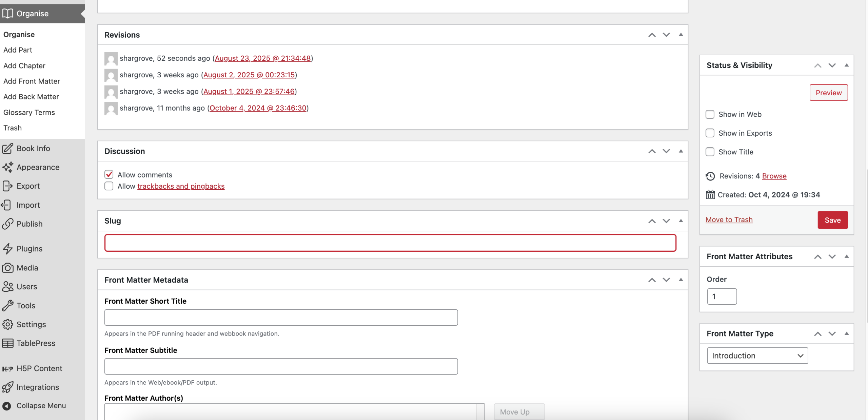Uncheck Allow comments checkbox
Image resolution: width=868 pixels, height=420 pixels.
(109, 174)
